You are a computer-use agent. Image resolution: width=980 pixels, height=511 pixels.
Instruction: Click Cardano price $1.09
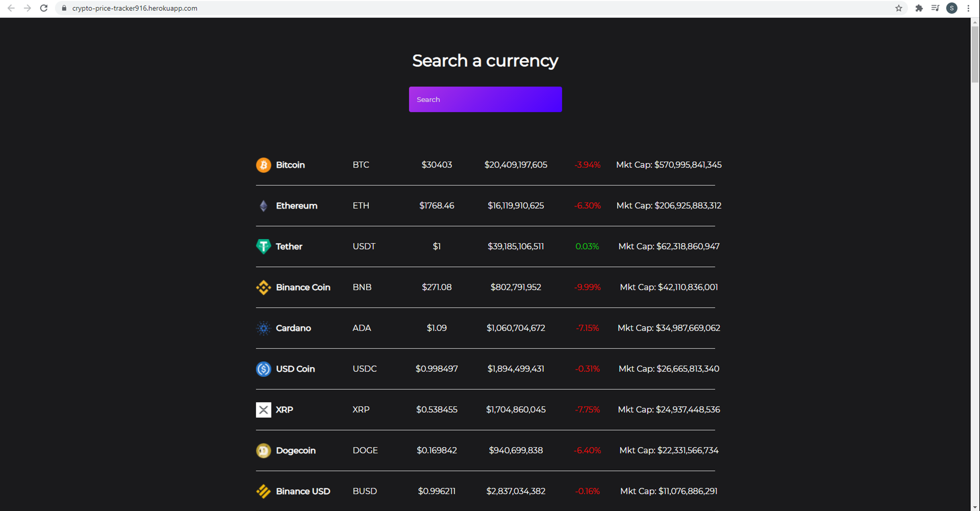tap(437, 328)
